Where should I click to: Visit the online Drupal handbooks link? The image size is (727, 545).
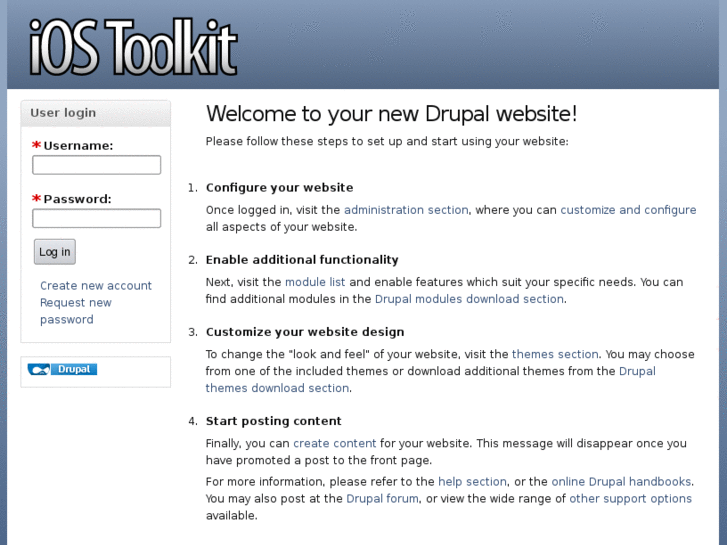pos(621,482)
